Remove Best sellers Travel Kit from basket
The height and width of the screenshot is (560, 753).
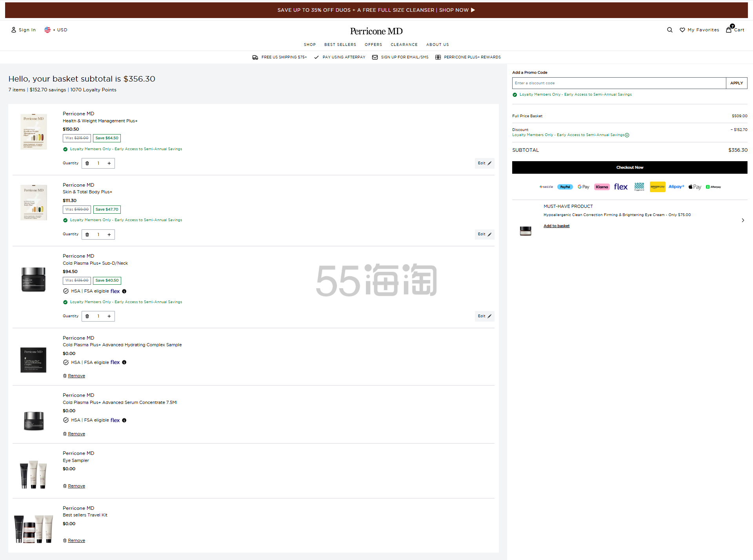(x=74, y=540)
